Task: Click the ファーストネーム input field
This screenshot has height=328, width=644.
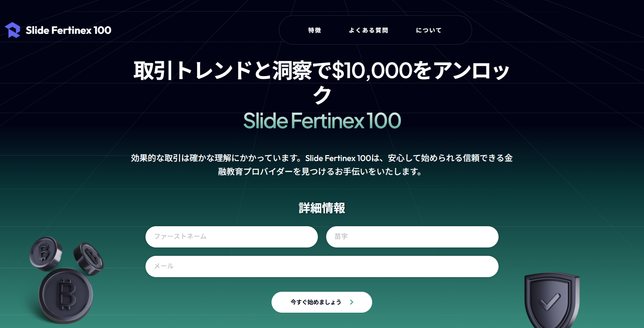Action: coord(231,237)
